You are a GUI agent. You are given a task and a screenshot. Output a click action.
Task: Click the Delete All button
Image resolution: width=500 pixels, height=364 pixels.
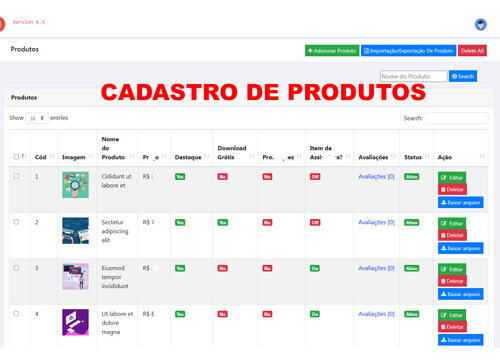[472, 51]
